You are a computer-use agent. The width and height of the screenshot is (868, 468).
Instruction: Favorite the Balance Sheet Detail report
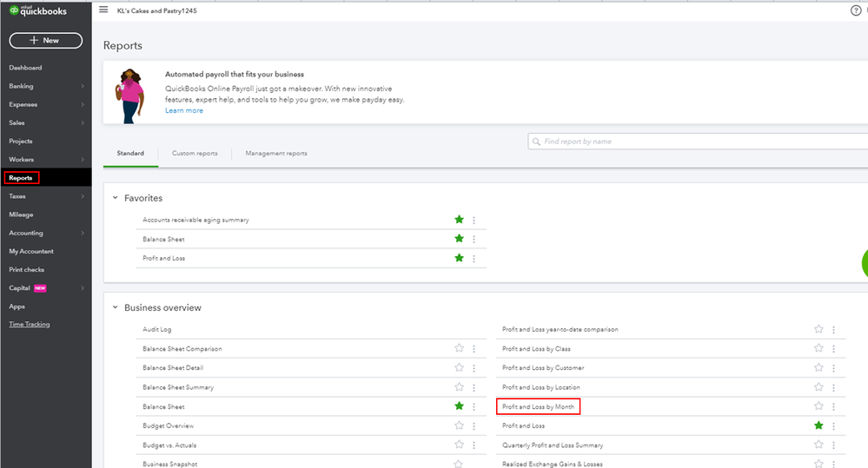tap(459, 368)
